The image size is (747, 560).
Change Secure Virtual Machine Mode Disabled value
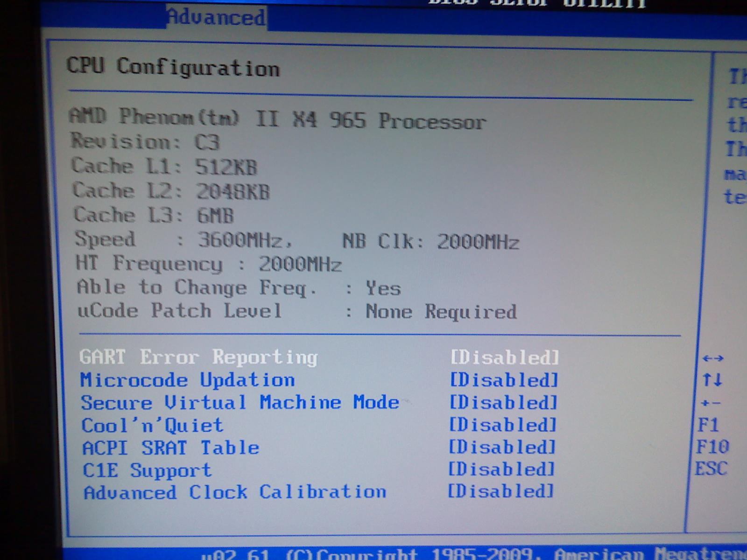tap(504, 402)
